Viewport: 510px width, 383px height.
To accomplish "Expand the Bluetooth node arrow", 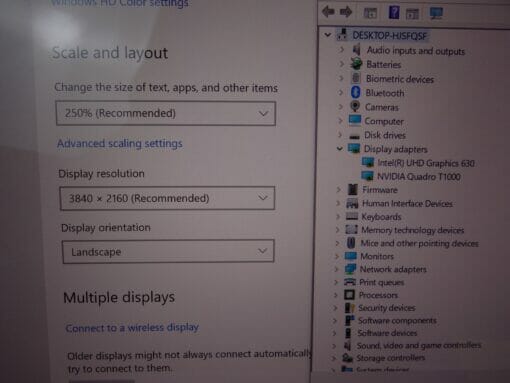I will tap(341, 92).
